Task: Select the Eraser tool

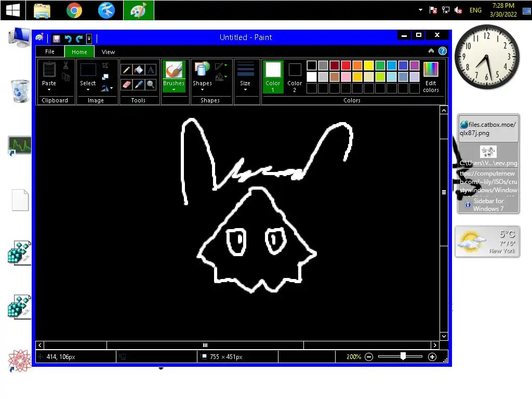Action: (126, 85)
